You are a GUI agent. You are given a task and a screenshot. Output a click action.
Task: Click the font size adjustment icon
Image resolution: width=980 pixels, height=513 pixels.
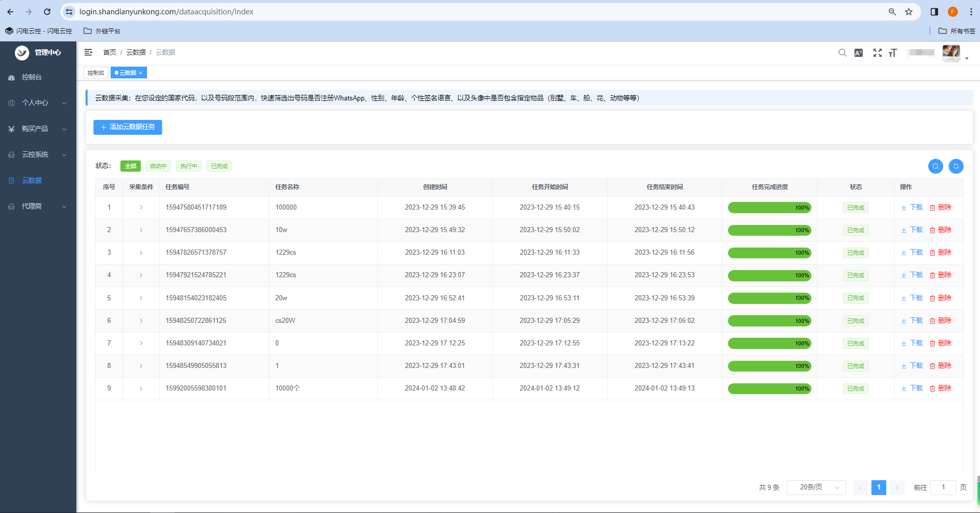pos(893,53)
